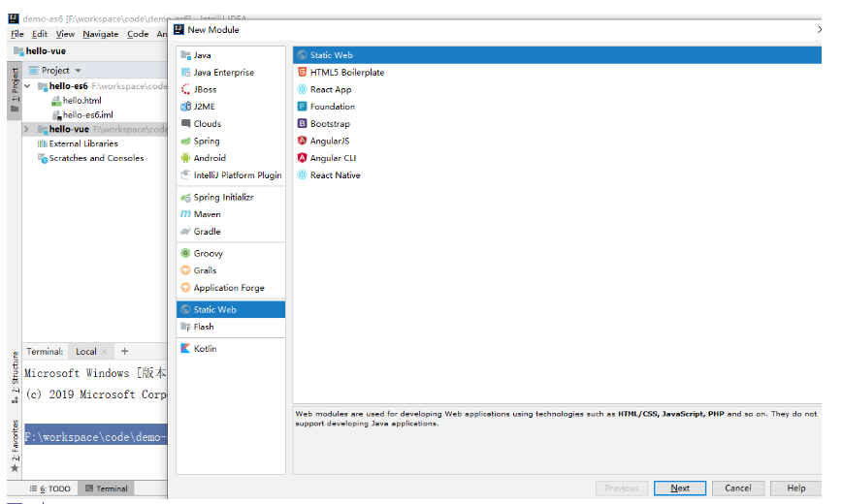
Task: Choose Java Enterprise module icon
Action: pos(185,72)
